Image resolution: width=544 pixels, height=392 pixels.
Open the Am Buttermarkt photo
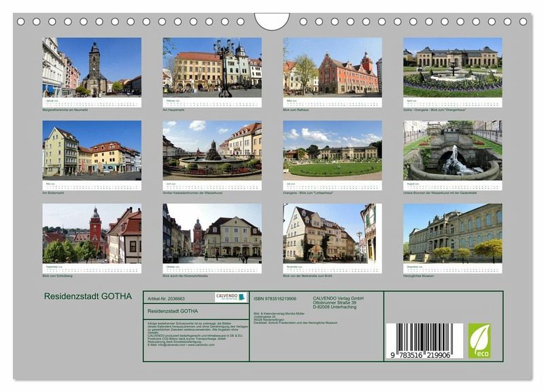point(92,150)
